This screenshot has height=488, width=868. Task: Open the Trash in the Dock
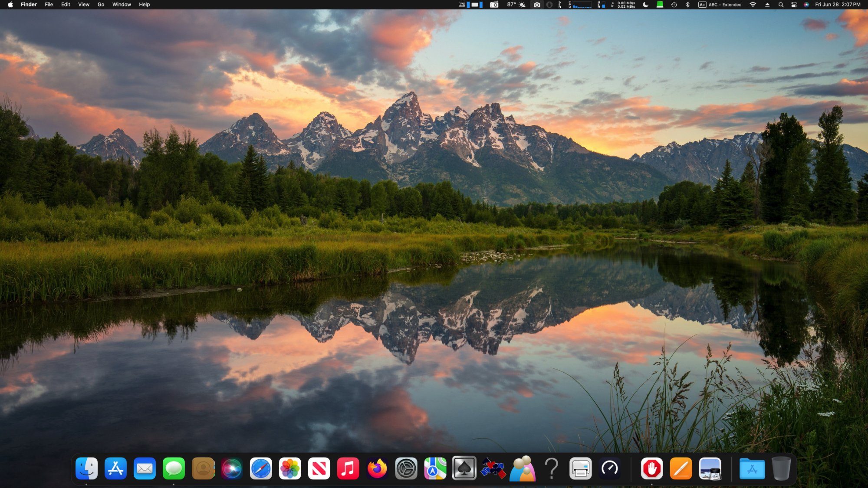click(781, 468)
